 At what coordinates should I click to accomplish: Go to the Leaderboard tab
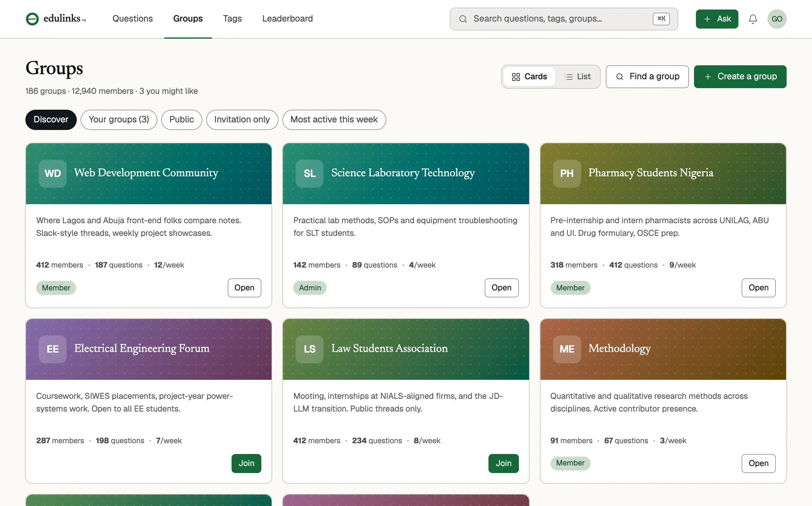click(287, 19)
